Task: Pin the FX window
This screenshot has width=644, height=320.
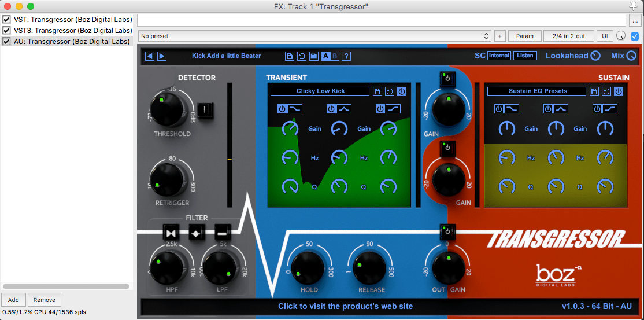Action: point(634,5)
